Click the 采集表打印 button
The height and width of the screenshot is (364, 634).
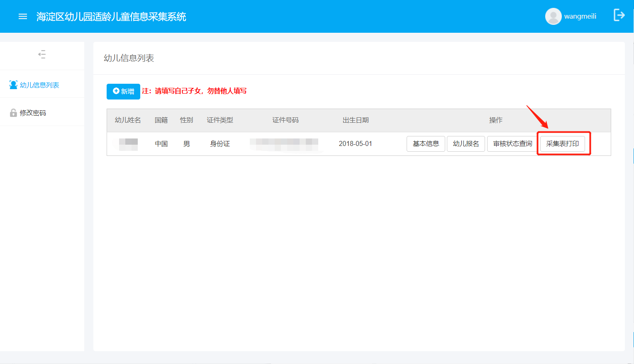[x=562, y=144]
